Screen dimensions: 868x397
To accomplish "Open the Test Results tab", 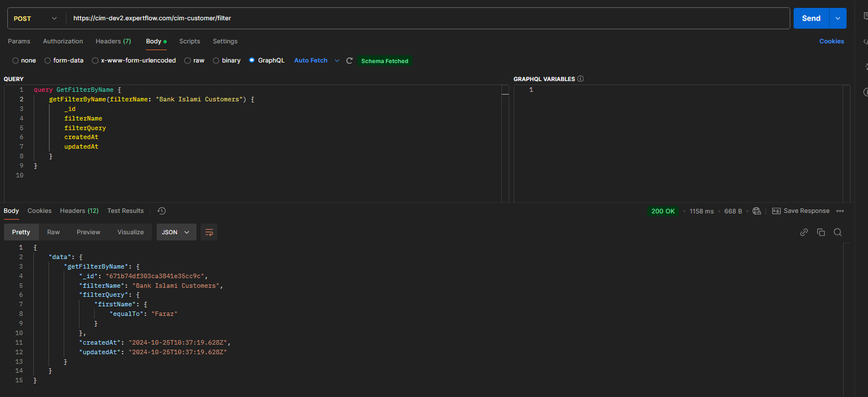I will click(125, 211).
